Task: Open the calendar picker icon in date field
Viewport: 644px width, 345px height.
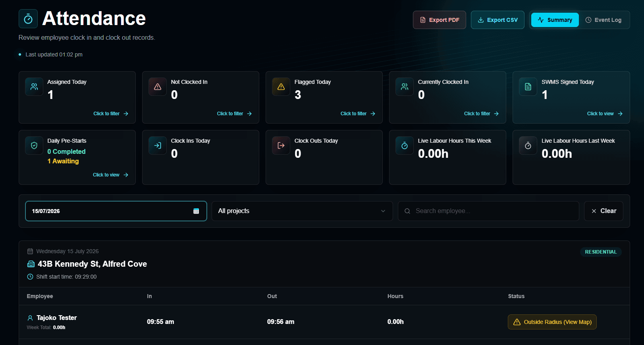Action: 196,211
